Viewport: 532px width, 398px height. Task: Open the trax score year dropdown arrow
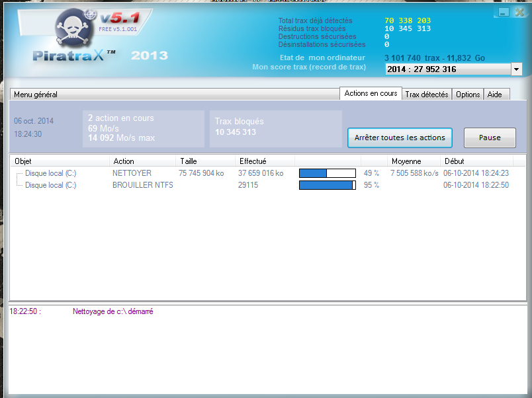516,69
